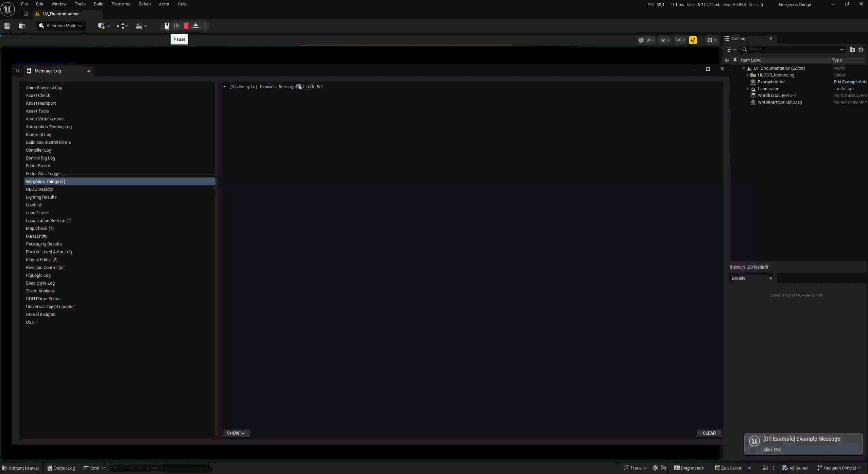Image resolution: width=868 pixels, height=474 pixels.
Task: Click the frame skip button
Action: tap(177, 26)
